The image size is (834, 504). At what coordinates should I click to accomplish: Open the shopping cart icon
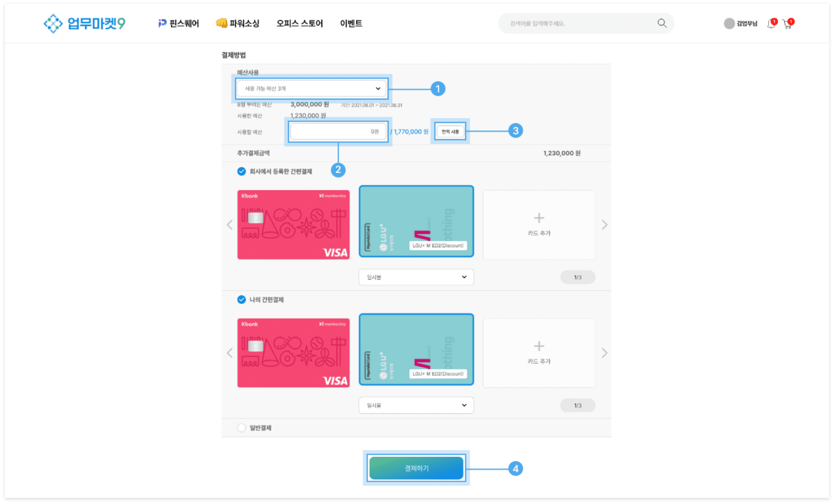[787, 24]
